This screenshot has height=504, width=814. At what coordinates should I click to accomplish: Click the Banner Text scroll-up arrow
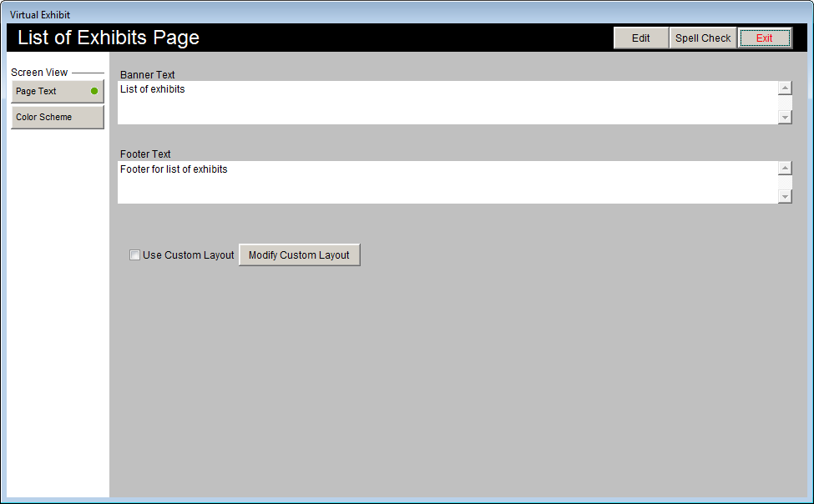(x=785, y=88)
